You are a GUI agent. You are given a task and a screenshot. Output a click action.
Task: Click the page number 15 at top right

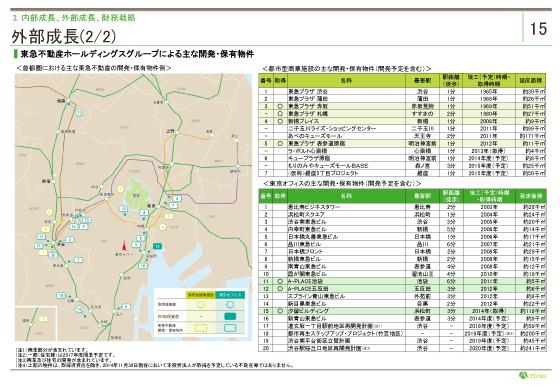(x=538, y=29)
